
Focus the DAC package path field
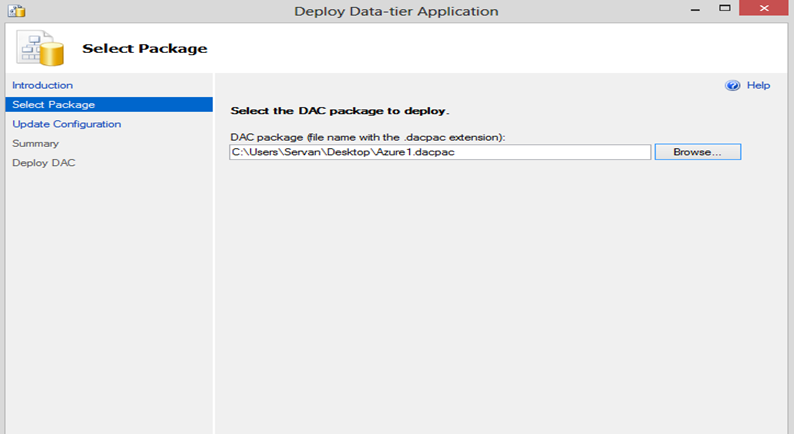(440, 152)
